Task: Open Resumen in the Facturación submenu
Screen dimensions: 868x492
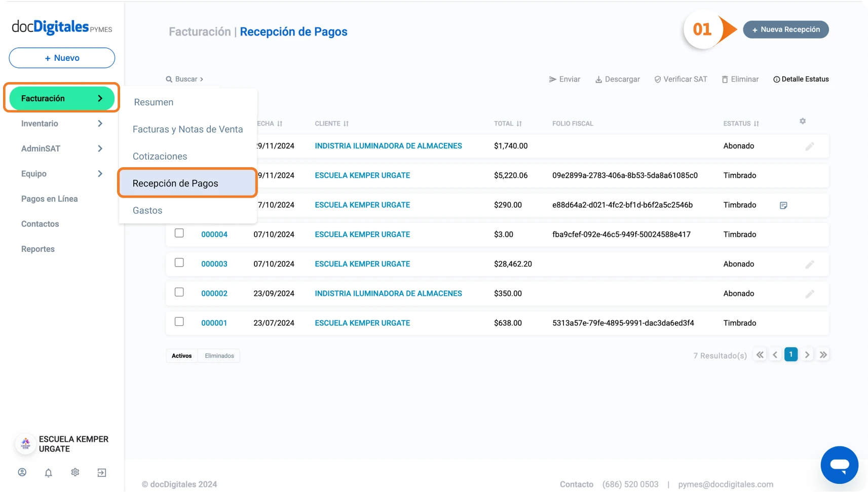Action: click(x=154, y=102)
